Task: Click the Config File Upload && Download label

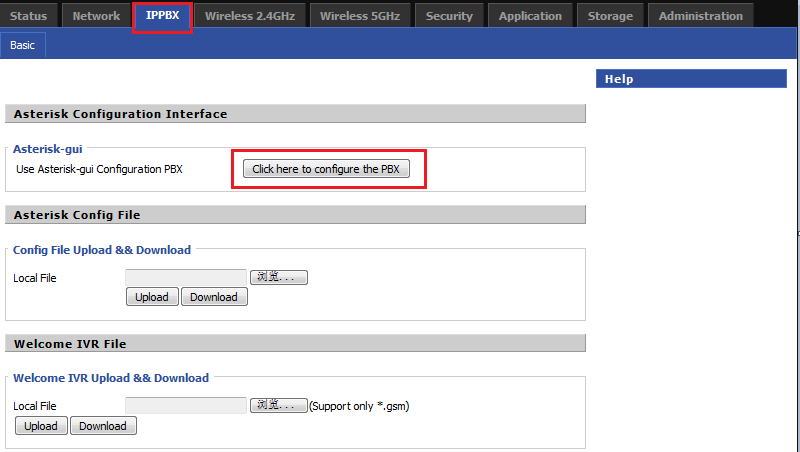Action: (102, 250)
